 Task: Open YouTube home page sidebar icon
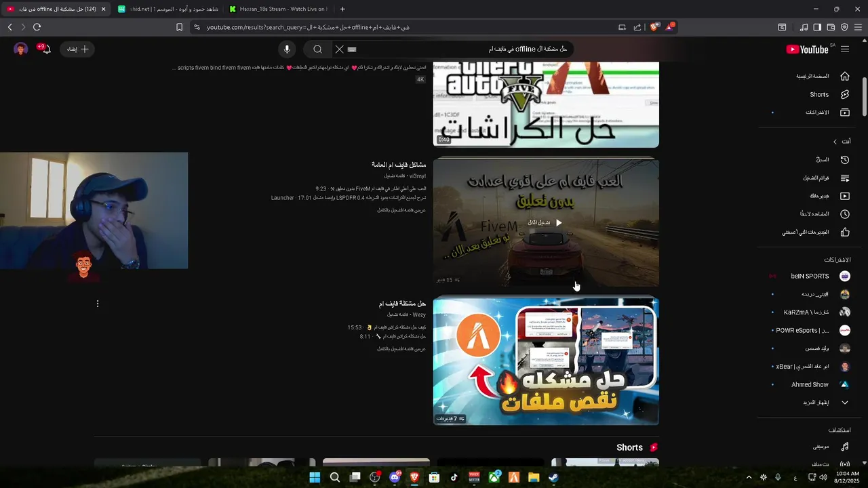point(845,76)
